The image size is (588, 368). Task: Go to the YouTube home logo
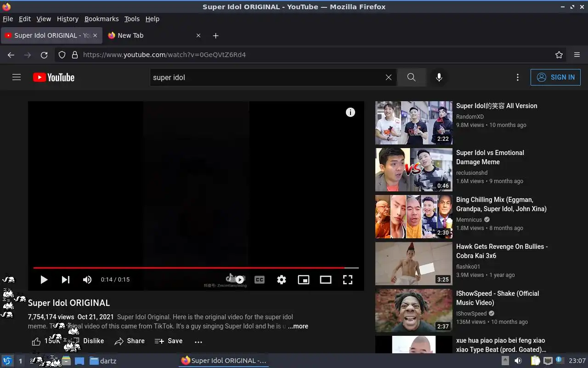click(x=54, y=77)
